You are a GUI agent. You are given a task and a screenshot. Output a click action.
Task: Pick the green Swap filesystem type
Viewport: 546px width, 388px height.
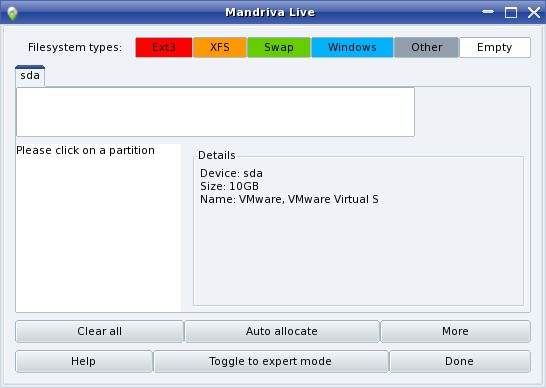279,47
